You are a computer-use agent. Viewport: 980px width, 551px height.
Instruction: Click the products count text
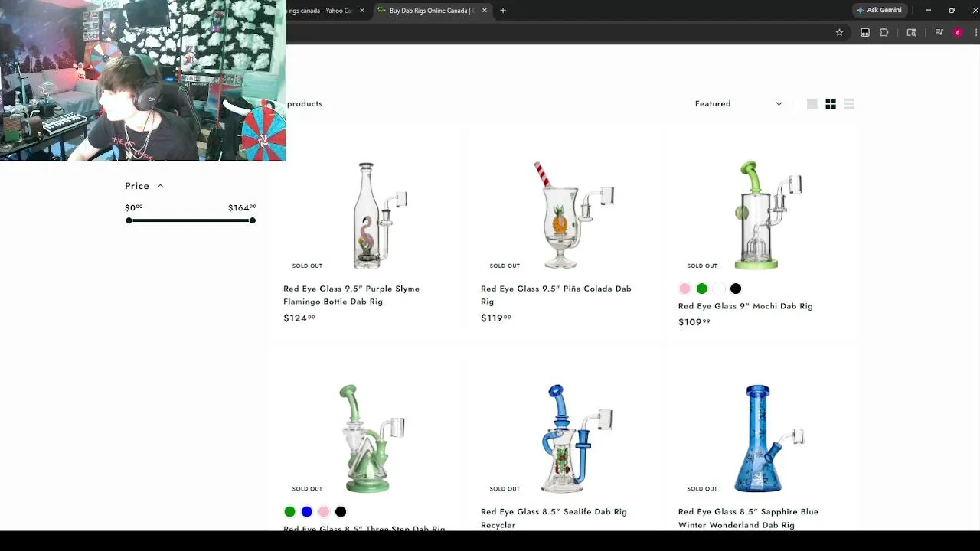tap(305, 103)
